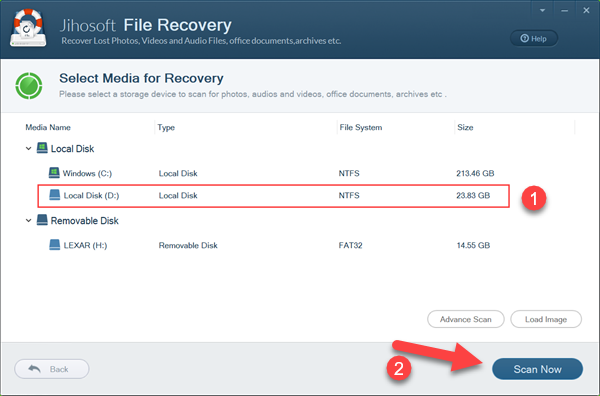Click the Windows (C:) drive icon
The image size is (600, 396).
54,173
